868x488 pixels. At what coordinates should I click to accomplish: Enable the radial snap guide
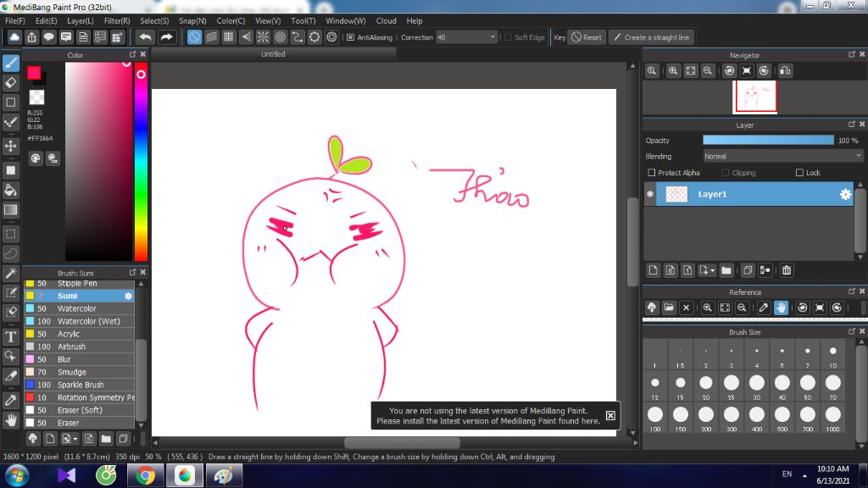tap(263, 37)
